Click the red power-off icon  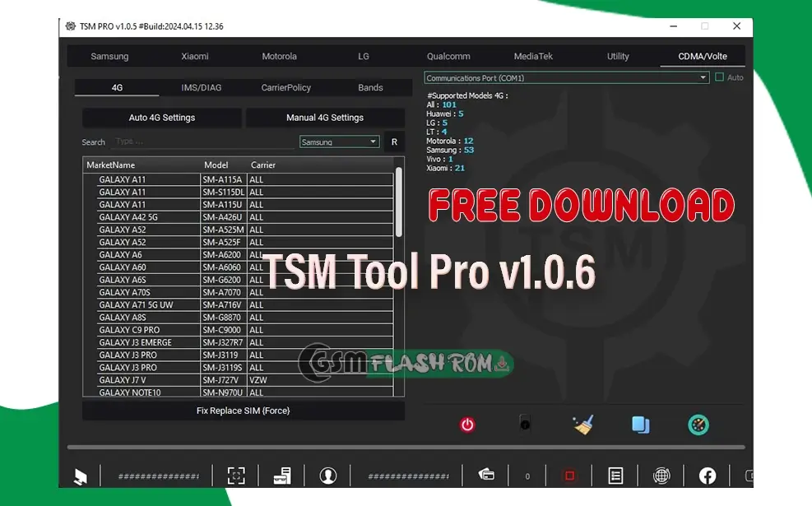pos(466,425)
